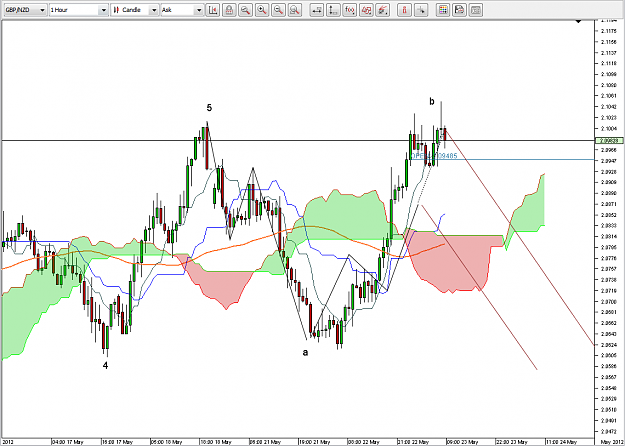Image resolution: width=625 pixels, height=446 pixels.
Task: Select the crosshair cursor tool
Action: [421, 10]
